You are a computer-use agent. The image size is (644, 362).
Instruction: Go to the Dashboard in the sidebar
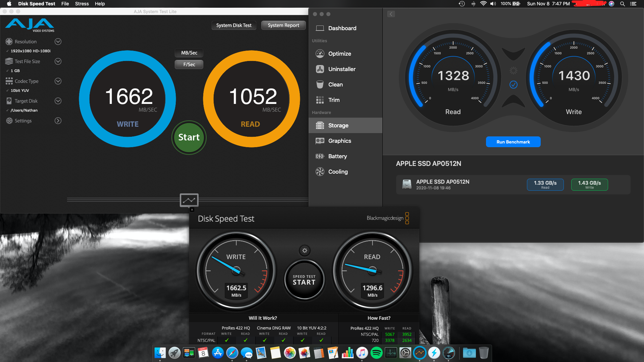point(342,28)
